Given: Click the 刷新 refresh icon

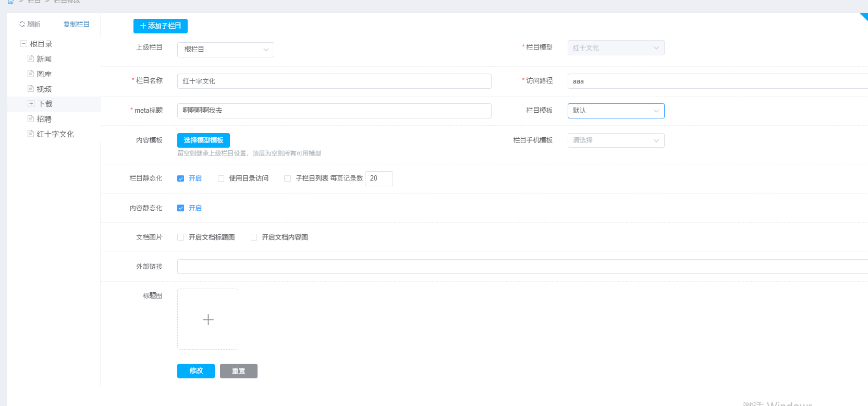Looking at the screenshot, I should tap(22, 24).
